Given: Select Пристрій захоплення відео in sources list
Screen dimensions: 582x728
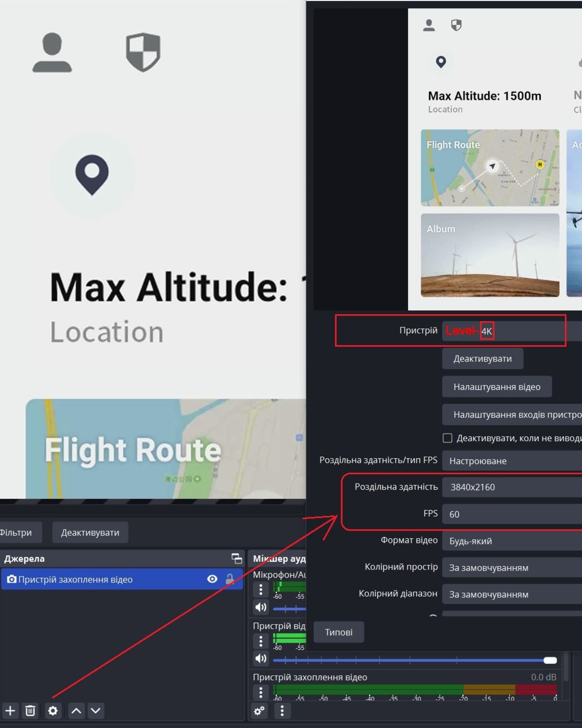Looking at the screenshot, I should (x=101, y=579).
